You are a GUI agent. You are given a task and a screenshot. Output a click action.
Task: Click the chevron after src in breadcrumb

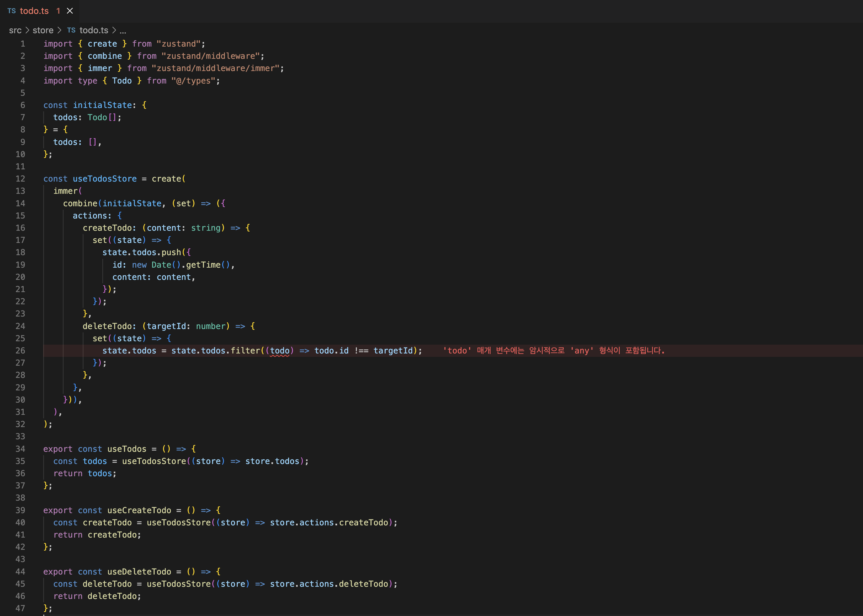[x=27, y=30]
